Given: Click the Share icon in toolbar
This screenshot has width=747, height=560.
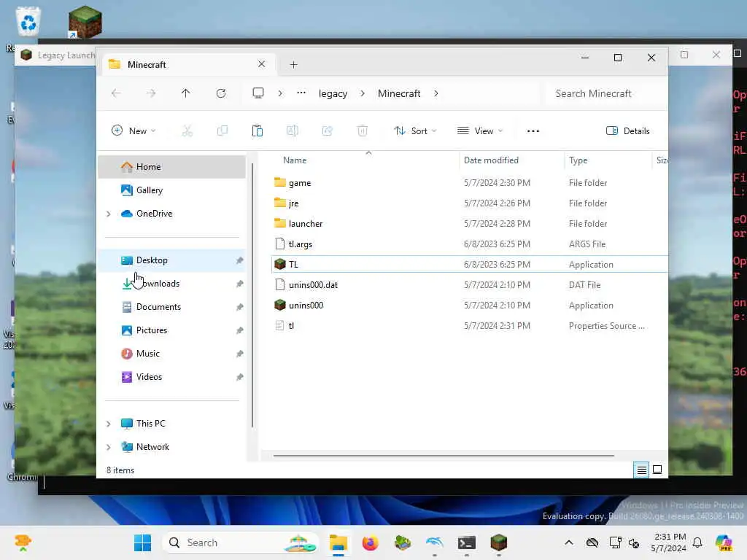Looking at the screenshot, I should tap(328, 131).
